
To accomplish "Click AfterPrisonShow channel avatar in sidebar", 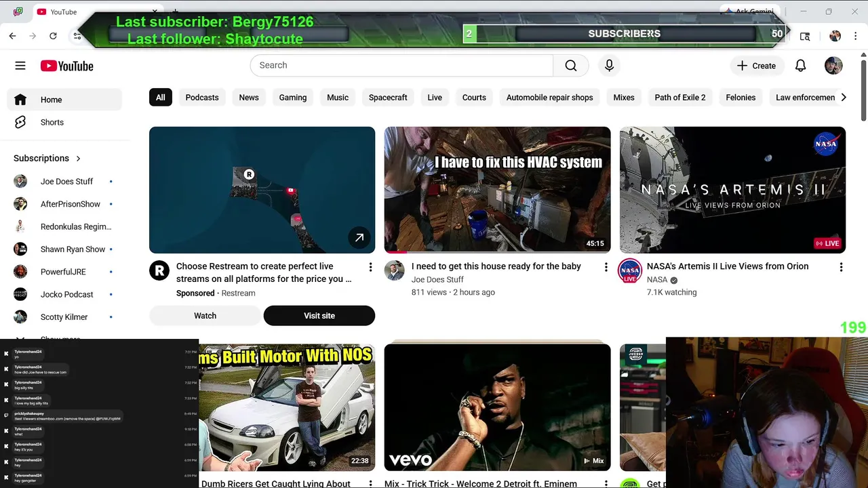I will (x=20, y=204).
